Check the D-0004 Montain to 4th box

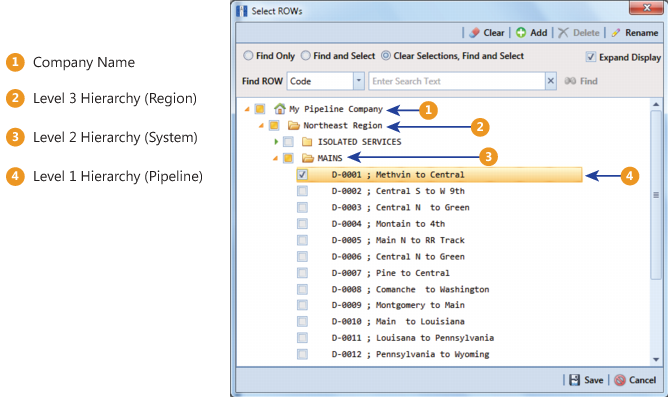click(303, 224)
